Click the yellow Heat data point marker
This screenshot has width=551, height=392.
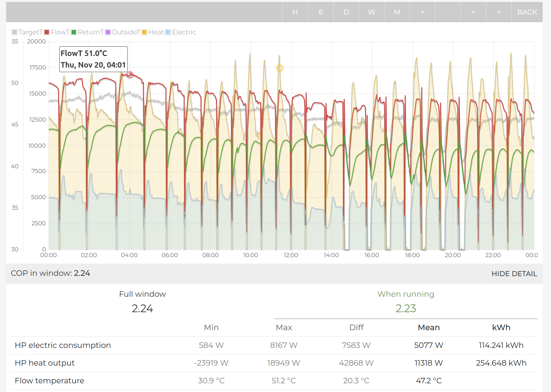[280, 68]
